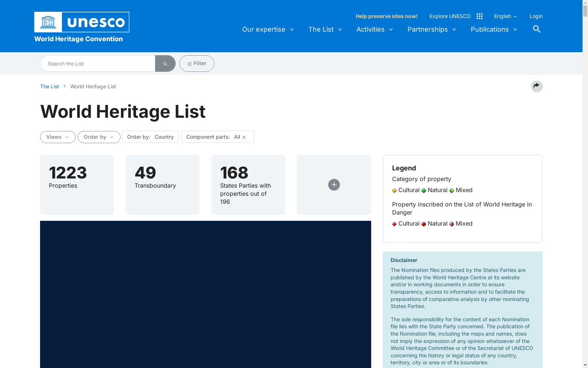Remove the Component parts All filter
The width and height of the screenshot is (588, 368).
coord(244,137)
